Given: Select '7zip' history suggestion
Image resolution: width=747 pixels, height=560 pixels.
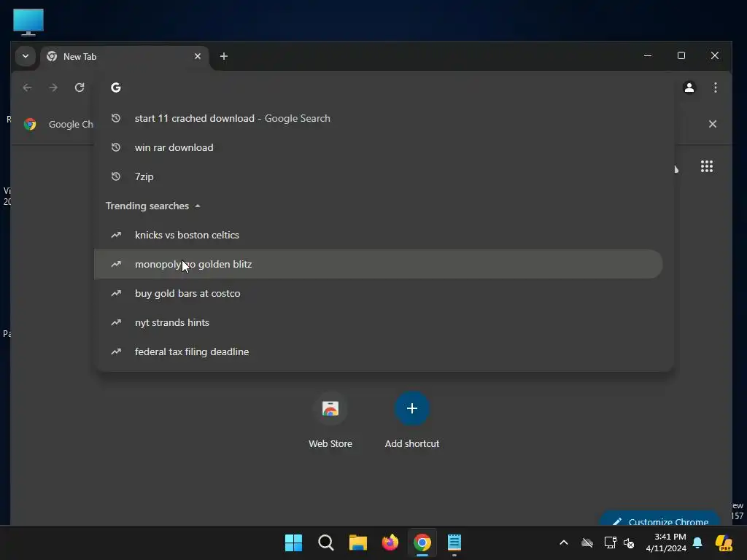Looking at the screenshot, I should pyautogui.click(x=379, y=176).
